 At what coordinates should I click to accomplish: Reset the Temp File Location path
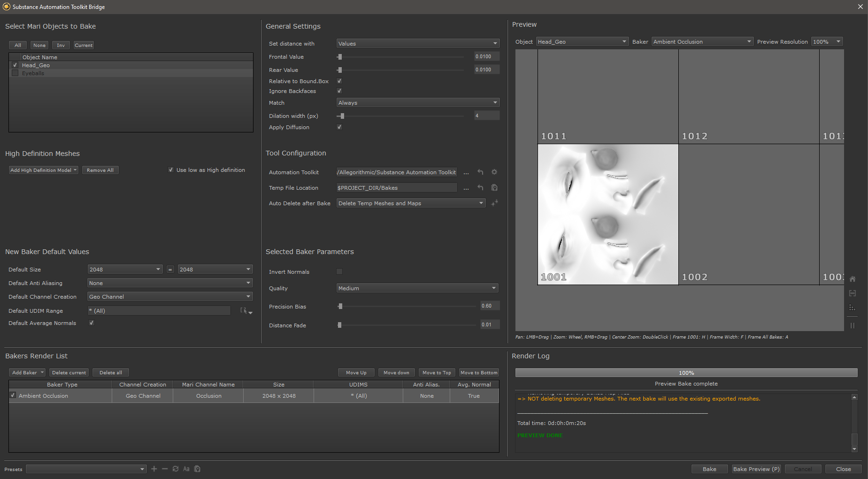coord(480,188)
